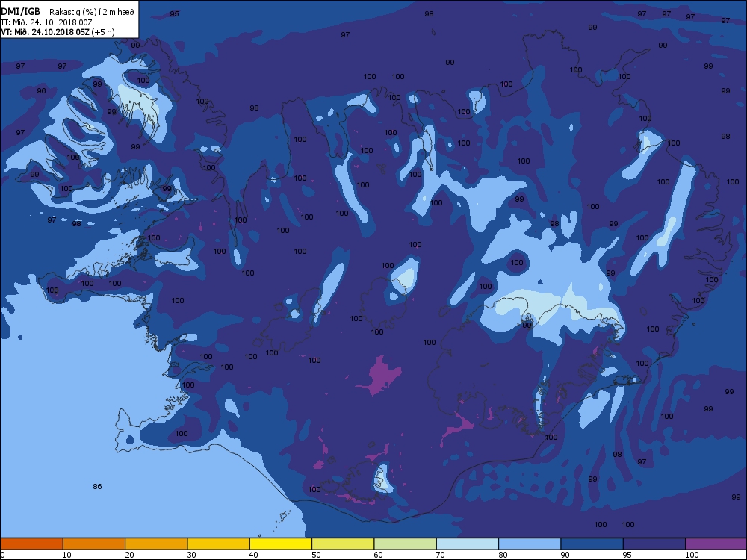The height and width of the screenshot is (560, 747).
Task: Click the '40' tick label under the color scale
Action: tap(254, 555)
